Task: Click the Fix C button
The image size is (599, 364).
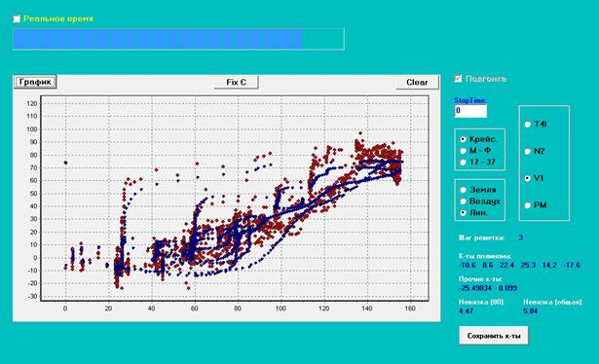Action: coord(236,82)
